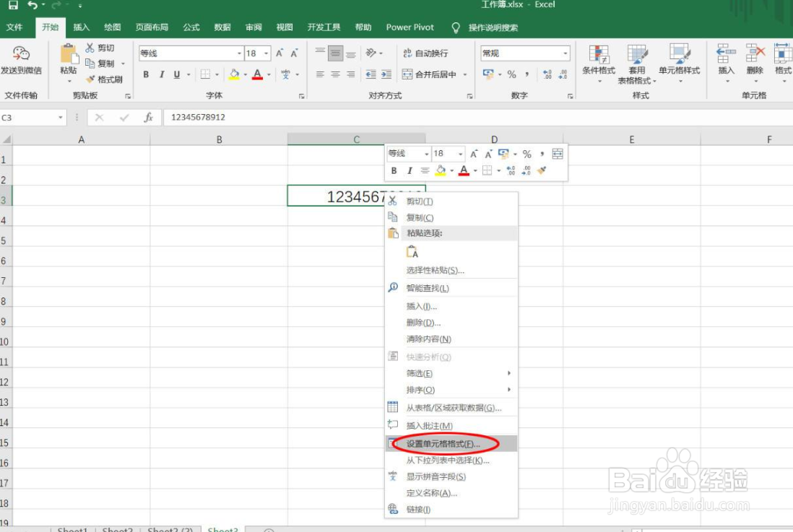The width and height of the screenshot is (793, 532).
Task: Open the font size dropdown showing 18
Action: [265, 53]
